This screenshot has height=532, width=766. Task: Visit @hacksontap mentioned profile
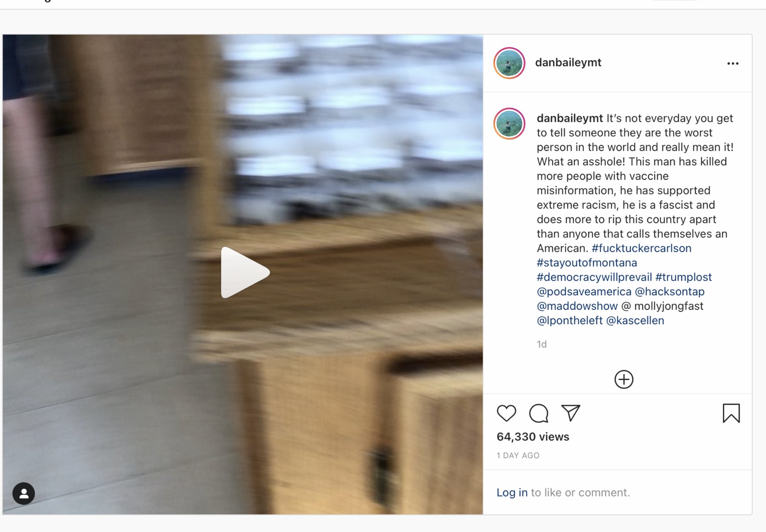(670, 292)
